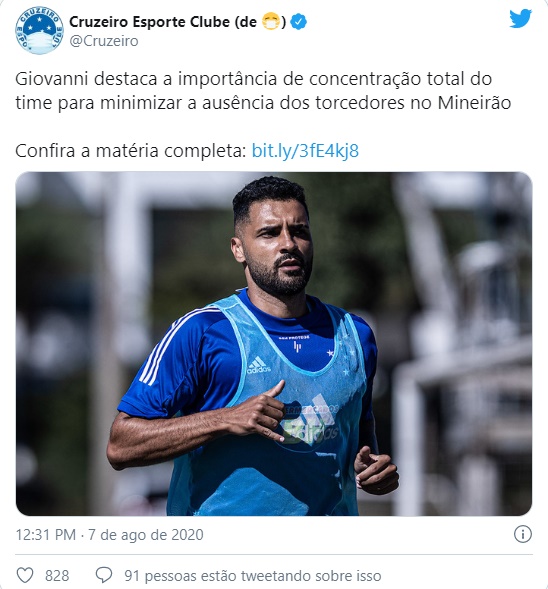Click the mask emoji in the display name
The image size is (548, 589).
point(270,22)
